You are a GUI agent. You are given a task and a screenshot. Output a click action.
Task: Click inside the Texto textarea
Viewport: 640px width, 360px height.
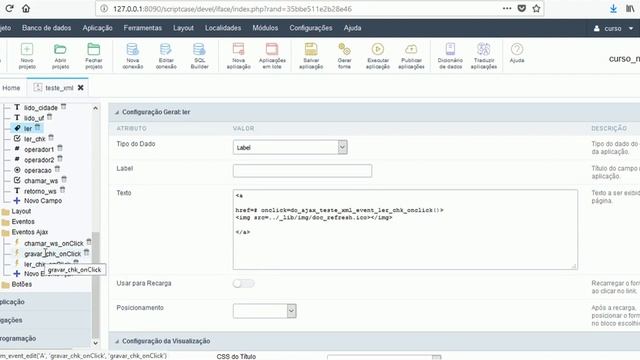click(x=405, y=229)
